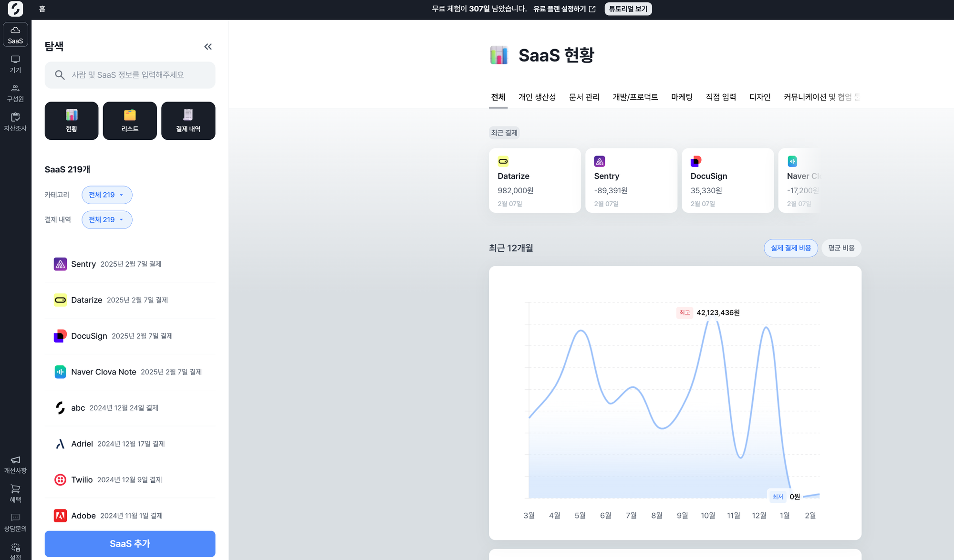The width and height of the screenshot is (954, 560).
Task: Click 튜토리얼 보기 button in top bar
Action: tap(628, 9)
